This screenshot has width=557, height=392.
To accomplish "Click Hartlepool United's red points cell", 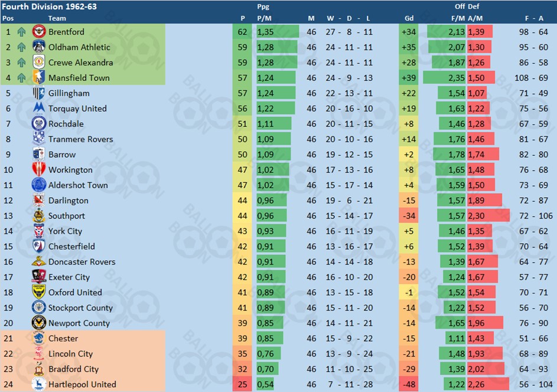I will 242,384.
